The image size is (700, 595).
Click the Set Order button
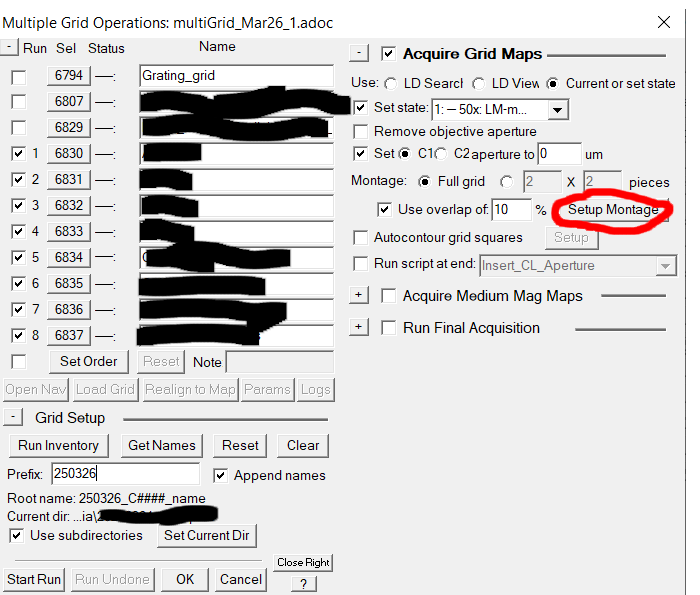click(88, 362)
